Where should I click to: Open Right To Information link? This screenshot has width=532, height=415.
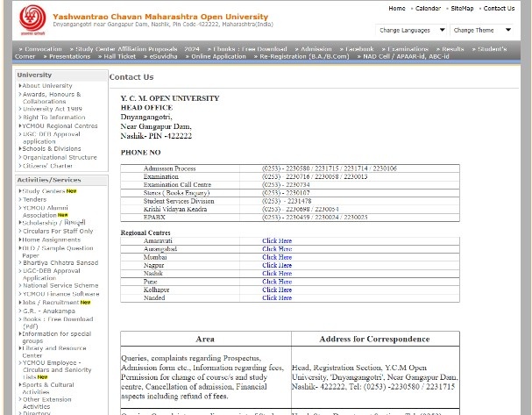point(53,118)
